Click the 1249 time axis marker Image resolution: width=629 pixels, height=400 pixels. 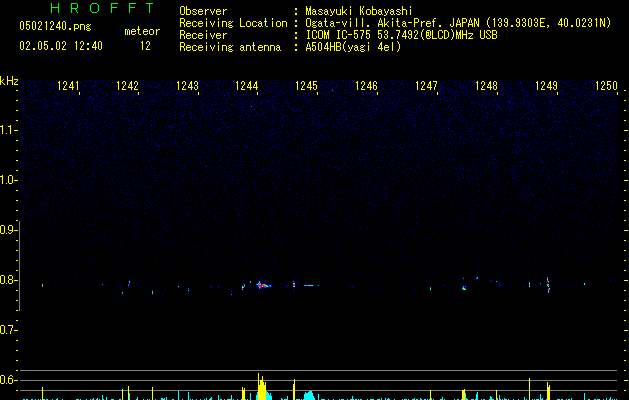[x=546, y=86]
